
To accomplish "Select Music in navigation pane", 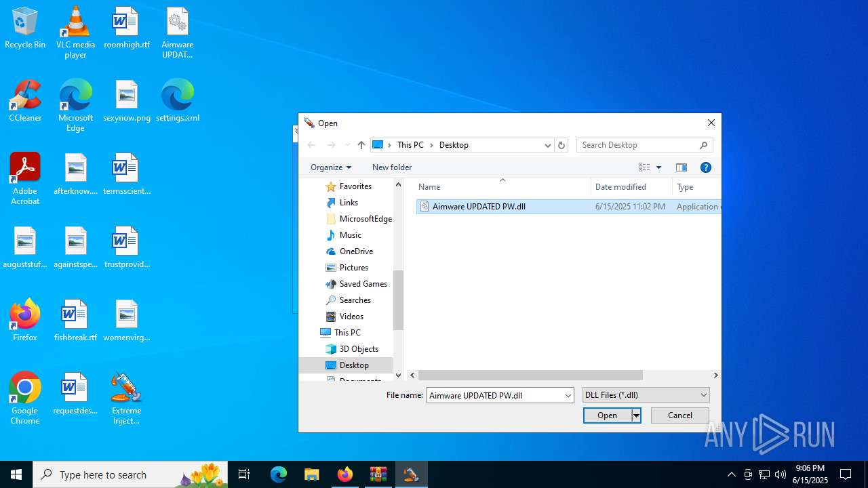I will pos(350,235).
